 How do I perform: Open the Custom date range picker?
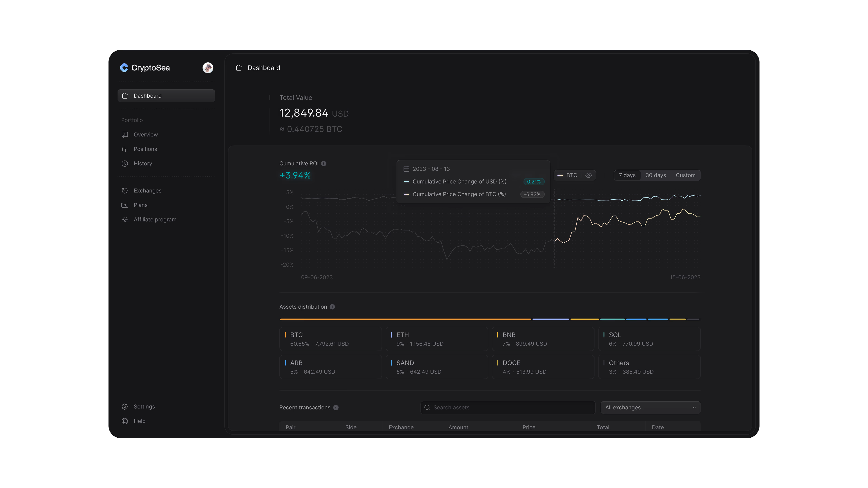pyautogui.click(x=685, y=175)
